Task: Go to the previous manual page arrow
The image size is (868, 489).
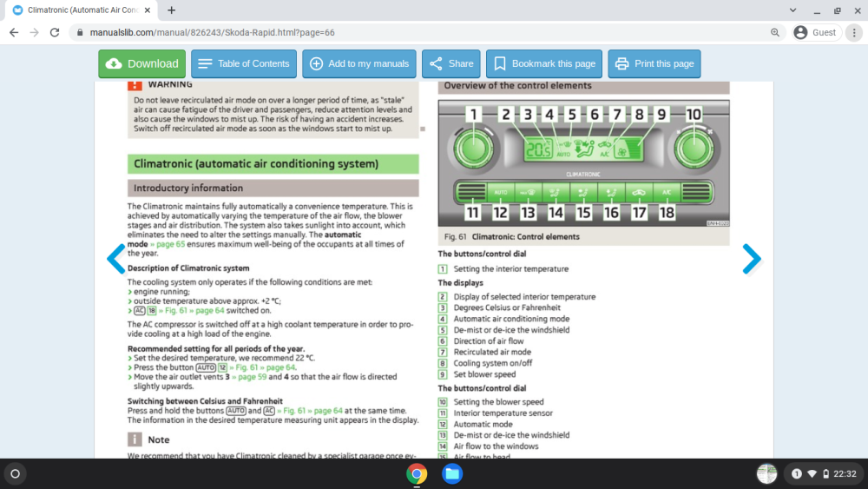Action: pyautogui.click(x=116, y=259)
